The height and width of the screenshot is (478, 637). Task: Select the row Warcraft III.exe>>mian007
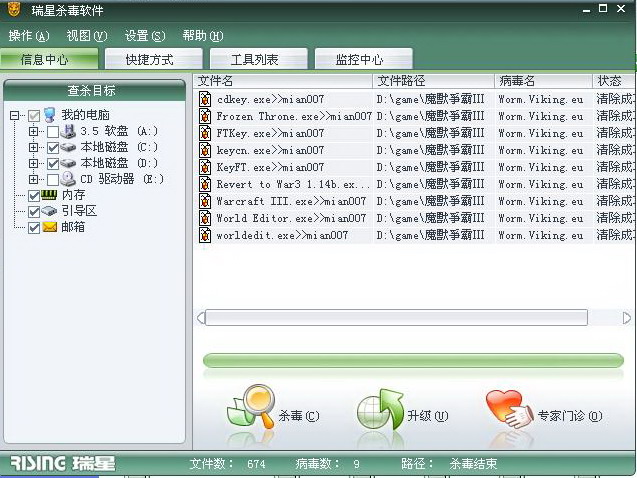click(x=415, y=201)
